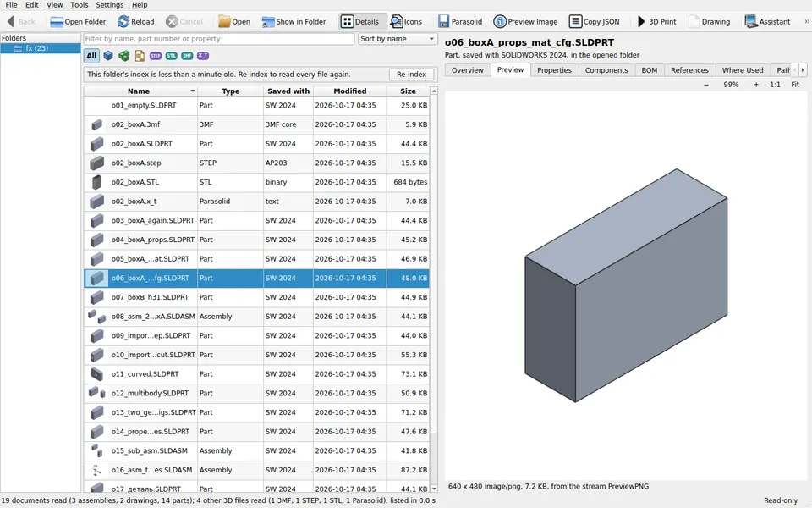Switch to the Where Used tab

pos(743,70)
